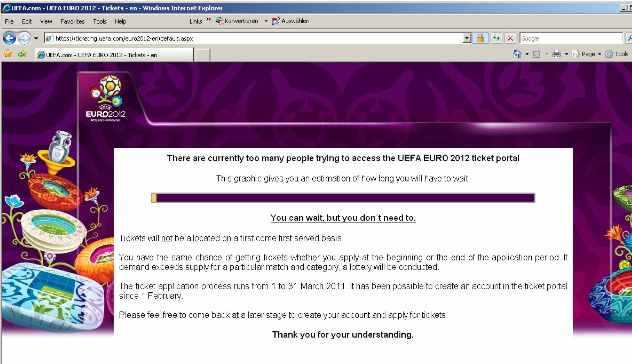
Task: Open the View menu
Action: tap(46, 21)
